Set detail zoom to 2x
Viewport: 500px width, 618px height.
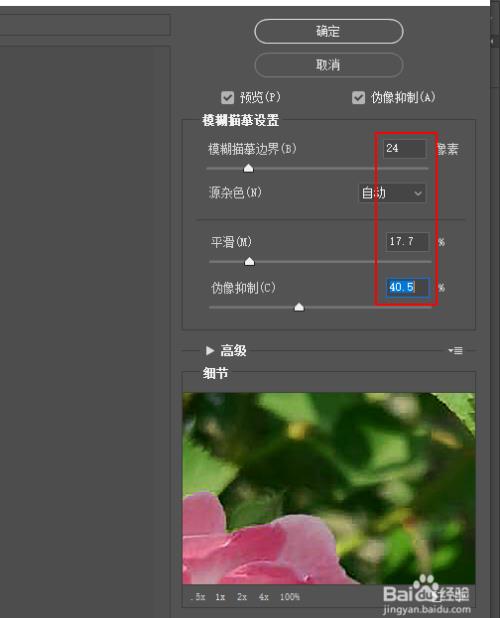242,597
